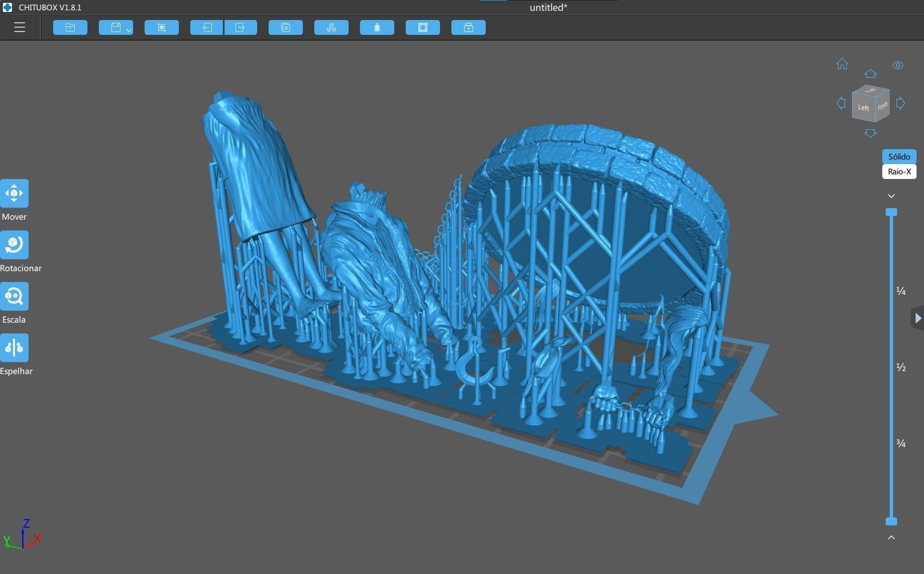The image size is (924, 574).
Task: Click the ½ mark on layer slider
Action: (x=901, y=367)
